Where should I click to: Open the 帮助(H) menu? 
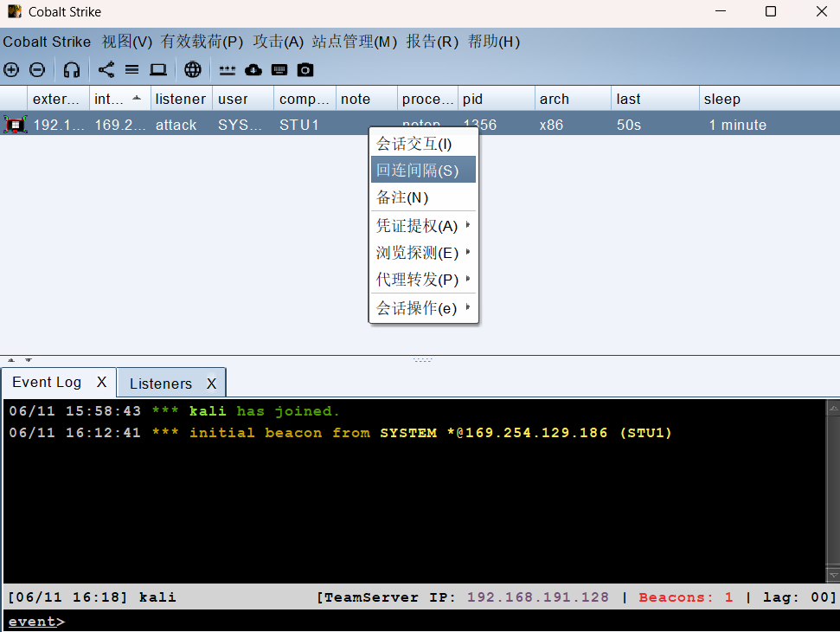pyautogui.click(x=494, y=42)
